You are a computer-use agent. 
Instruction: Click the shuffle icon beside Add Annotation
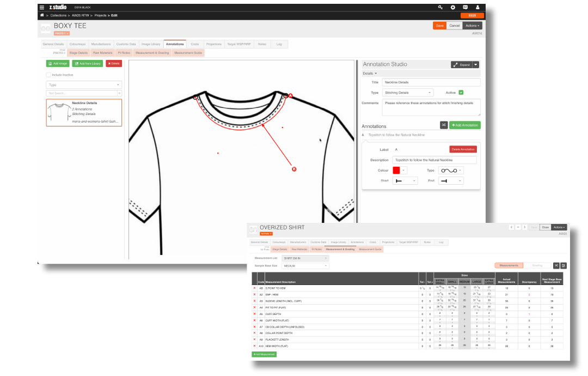(444, 125)
